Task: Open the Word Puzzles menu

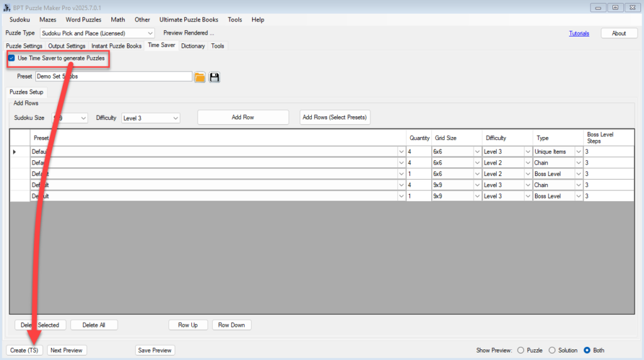Action: pyautogui.click(x=83, y=19)
